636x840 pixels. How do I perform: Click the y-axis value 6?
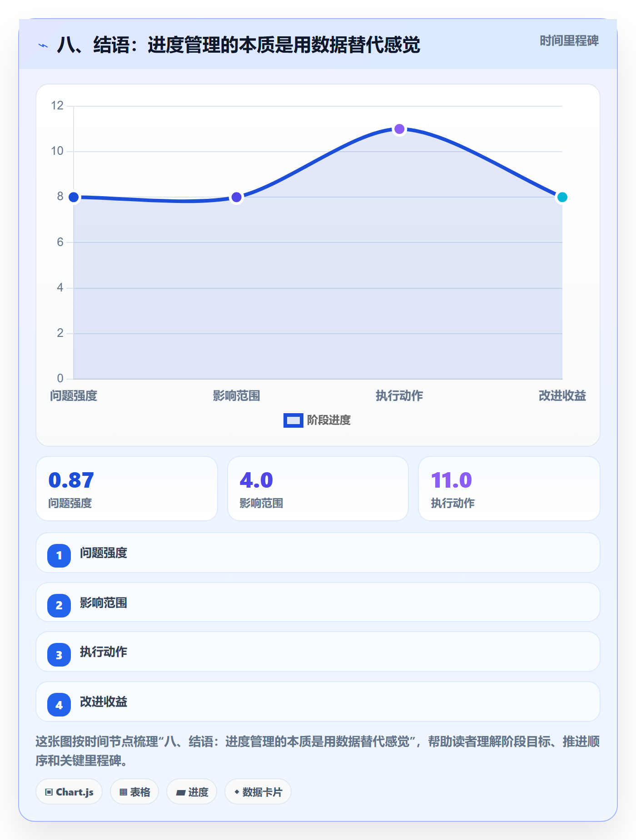(60, 242)
